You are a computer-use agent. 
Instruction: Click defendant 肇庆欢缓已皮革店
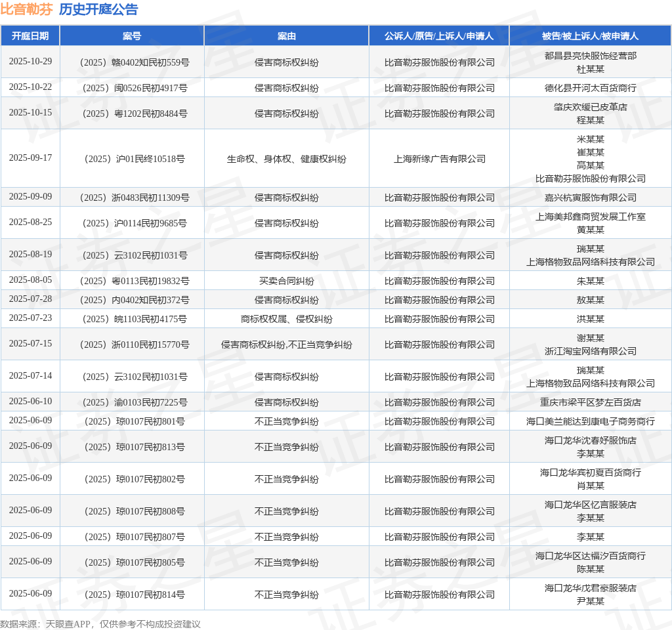click(x=590, y=107)
